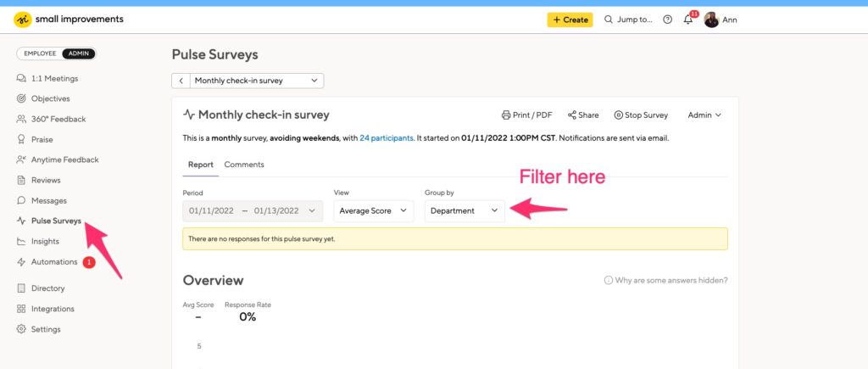
Task: Open the Monthly check-in survey dropdown
Action: click(257, 81)
